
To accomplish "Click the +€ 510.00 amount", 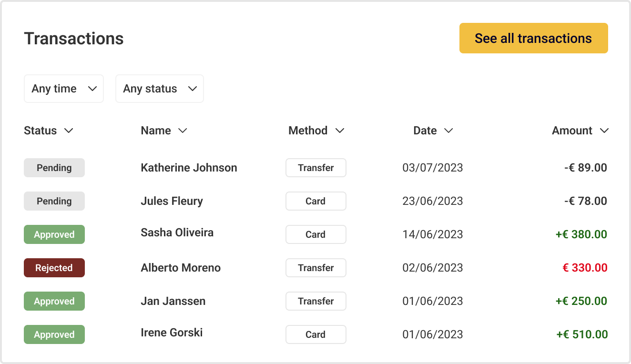I will click(582, 334).
